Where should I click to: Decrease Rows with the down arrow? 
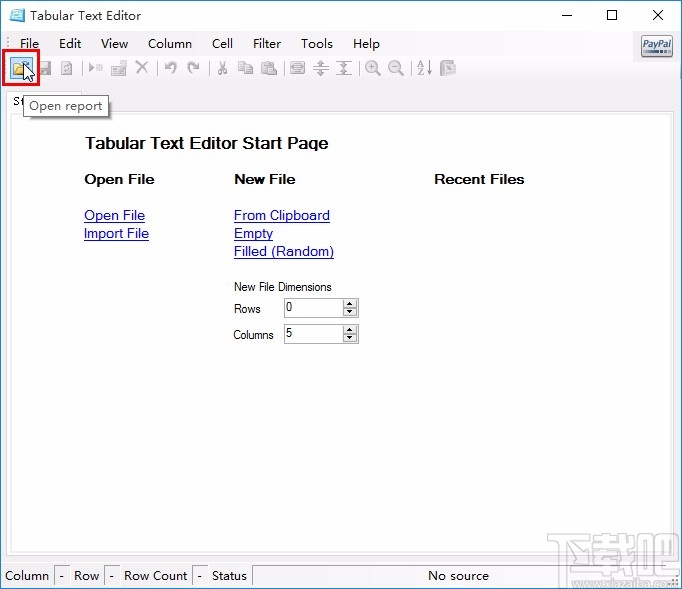(350, 312)
